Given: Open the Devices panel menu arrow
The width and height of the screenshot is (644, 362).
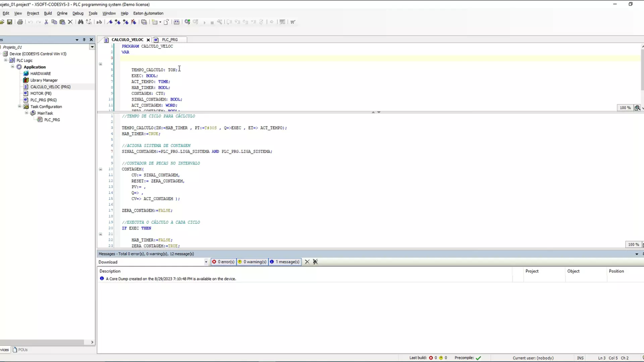Looking at the screenshot, I should [x=77, y=40].
